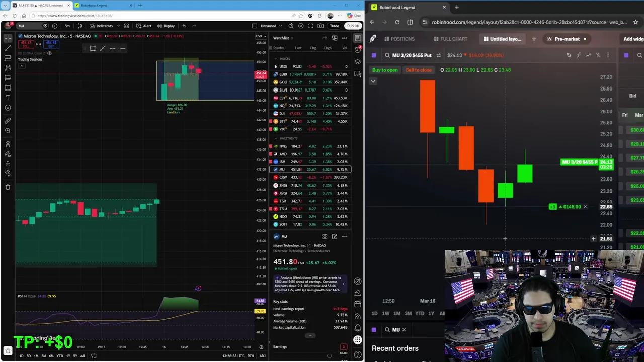Undo last chart action
Screen dimensions: 644x362
click(184, 26)
